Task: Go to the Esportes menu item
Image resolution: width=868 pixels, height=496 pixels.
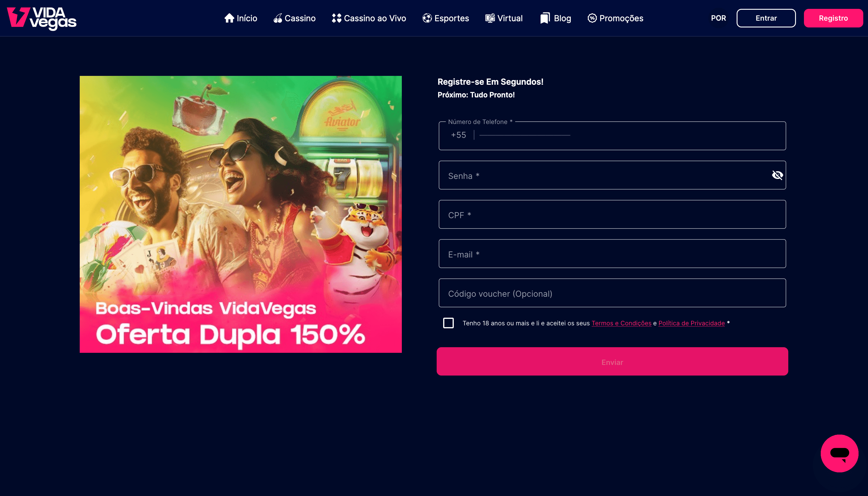Action: pyautogui.click(x=446, y=18)
